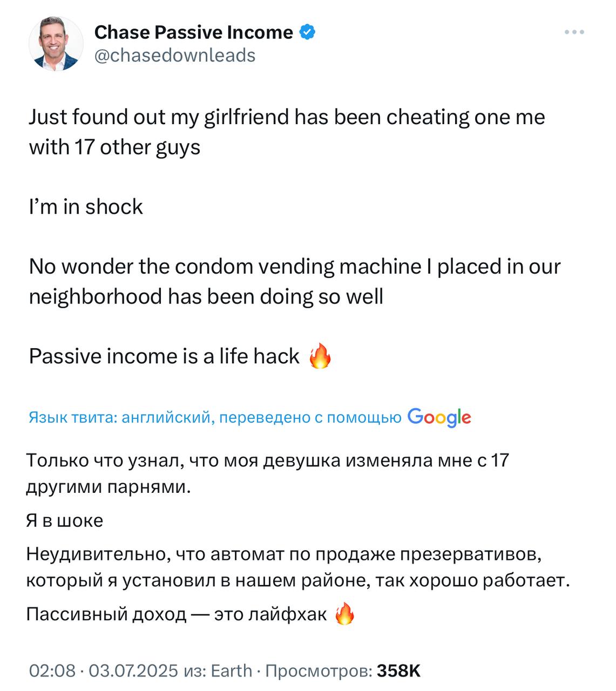Image resolution: width=616 pixels, height=691 pixels.
Task: Click the 358K view count
Action: click(398, 670)
